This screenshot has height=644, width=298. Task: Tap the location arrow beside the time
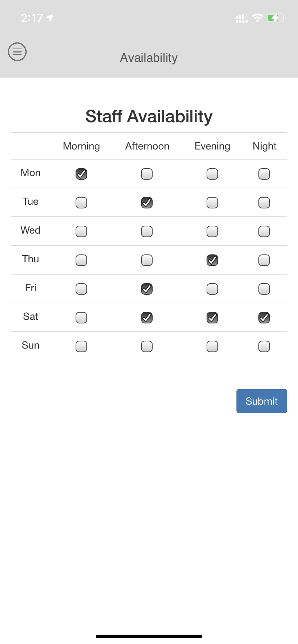pyautogui.click(x=50, y=18)
